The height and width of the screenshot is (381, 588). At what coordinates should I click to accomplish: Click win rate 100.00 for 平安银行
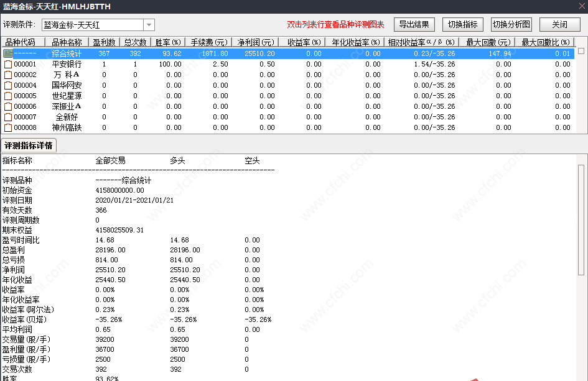coord(170,64)
